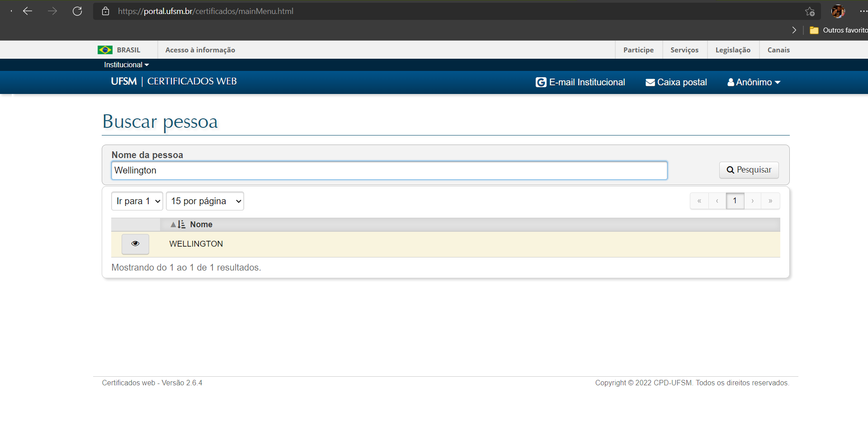
Task: Click the Caixa postal link
Action: point(676,82)
